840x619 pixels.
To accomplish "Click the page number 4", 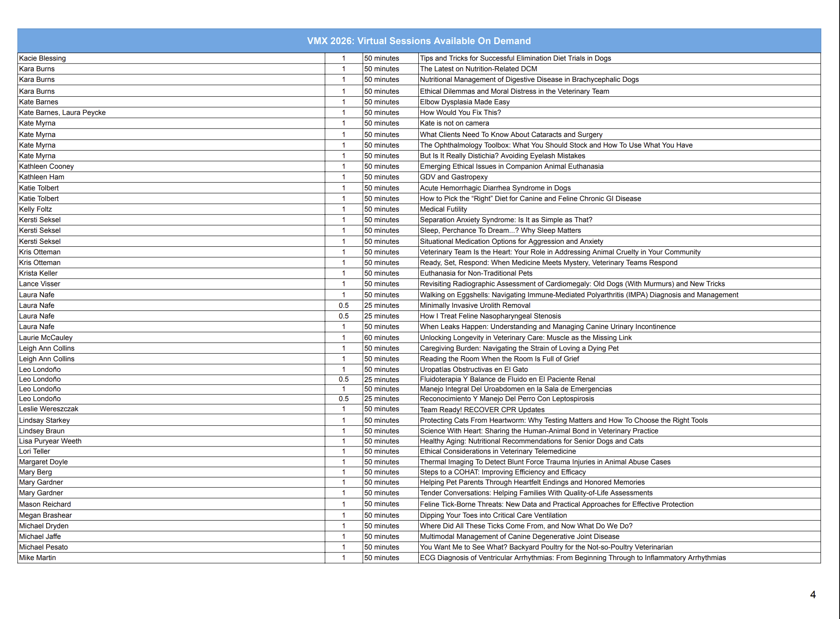I will click(812, 595).
